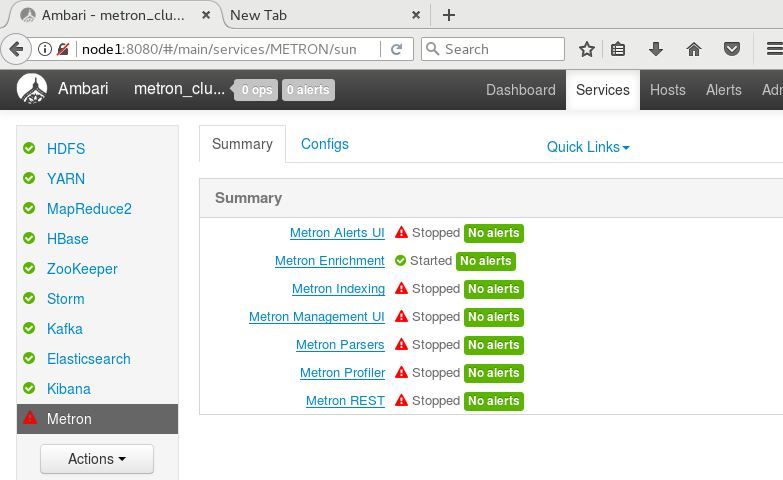
Task: Select the Kibana service
Action: tap(68, 388)
